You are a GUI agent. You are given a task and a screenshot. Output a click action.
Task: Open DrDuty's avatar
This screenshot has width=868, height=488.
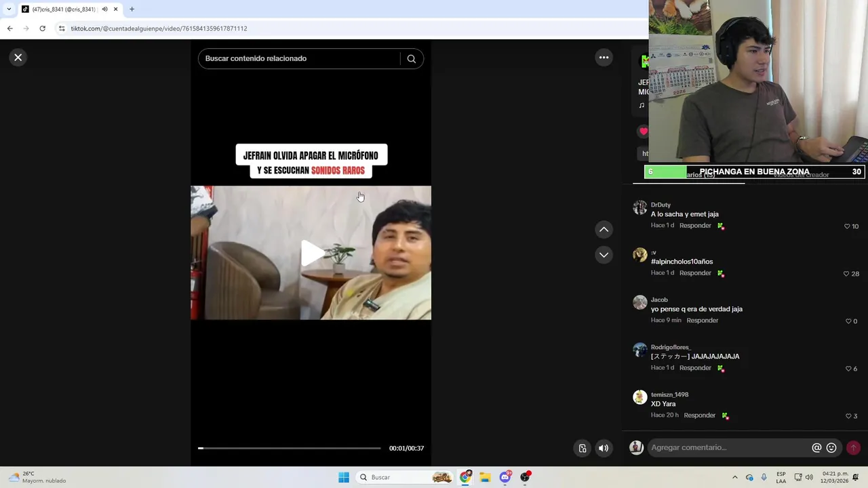coord(640,207)
